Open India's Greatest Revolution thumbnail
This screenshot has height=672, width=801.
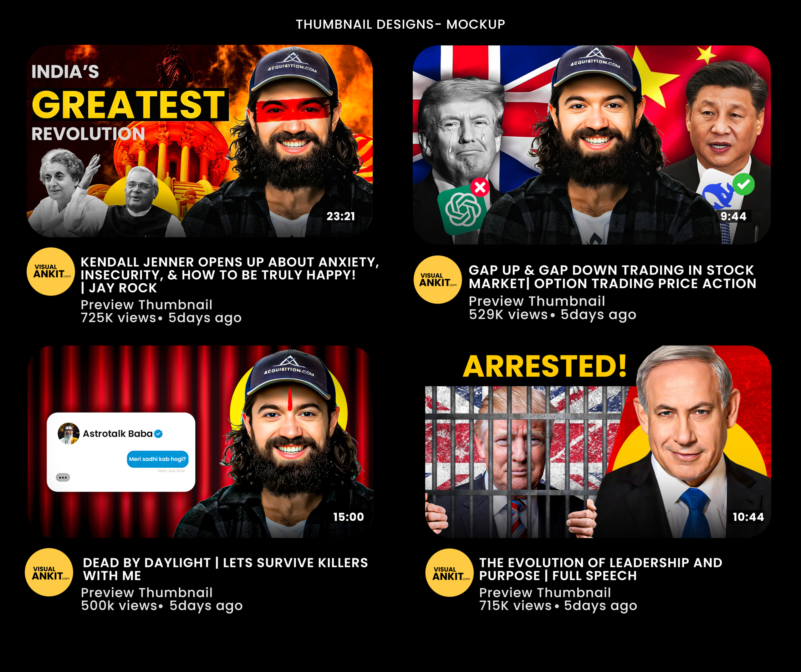pos(200,141)
